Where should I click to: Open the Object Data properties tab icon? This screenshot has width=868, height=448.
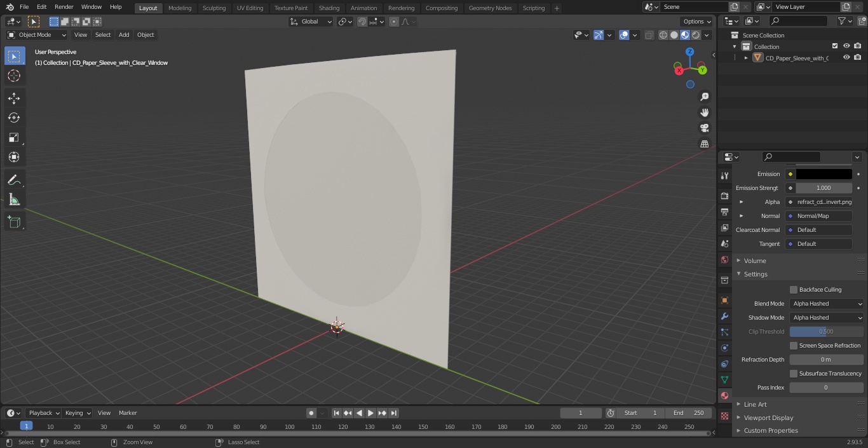point(724,379)
